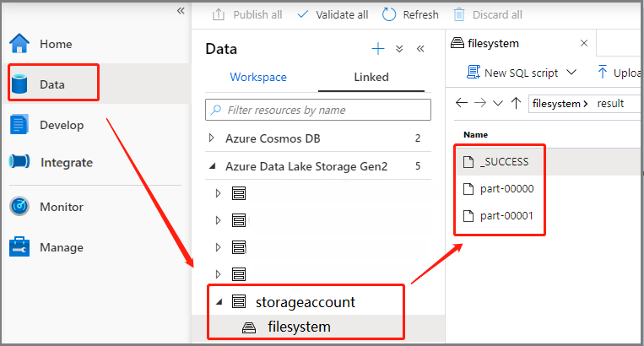Open the New SQL script dropdown
The height and width of the screenshot is (346, 644).
click(571, 73)
